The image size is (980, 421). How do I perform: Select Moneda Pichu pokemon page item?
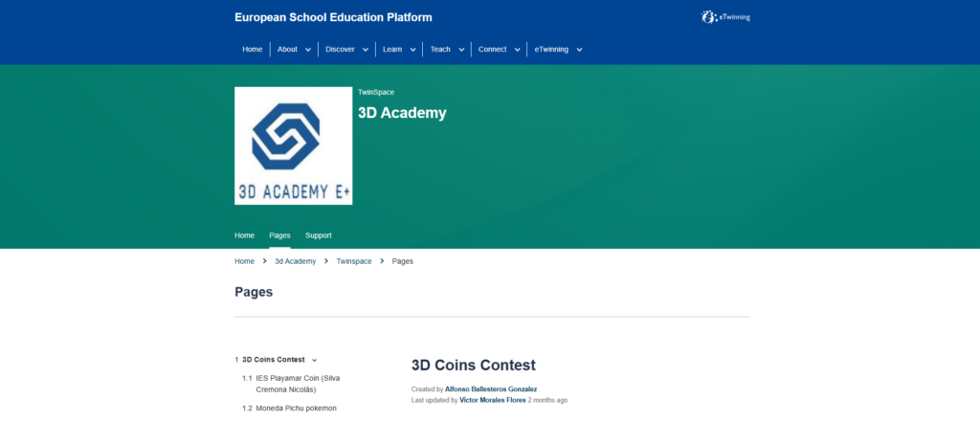tap(296, 409)
